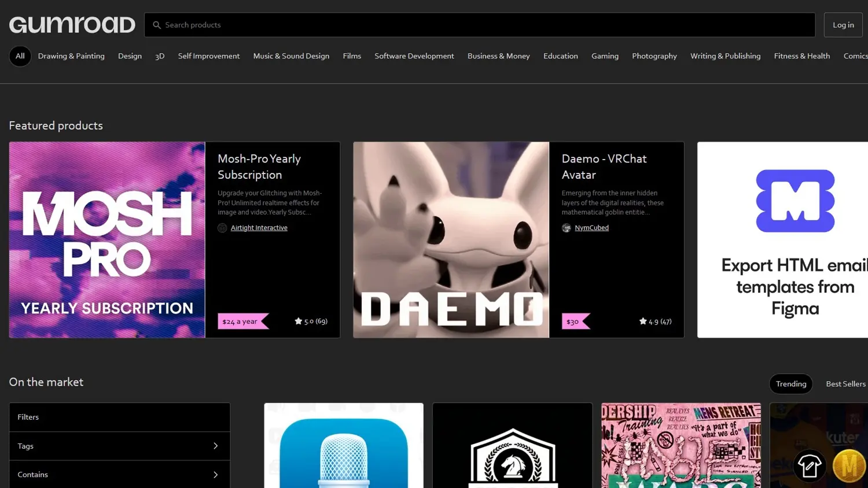868x488 pixels.
Task: Click the Gumroad logo
Action: [72, 25]
